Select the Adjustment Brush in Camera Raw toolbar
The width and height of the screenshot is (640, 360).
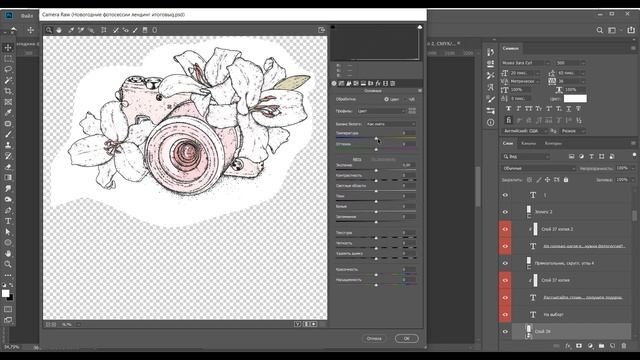(135, 30)
